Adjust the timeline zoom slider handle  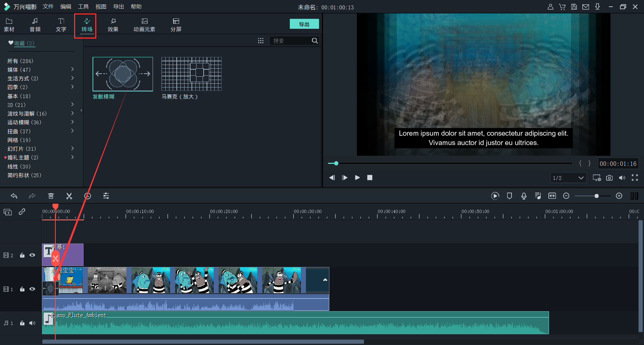(596, 196)
